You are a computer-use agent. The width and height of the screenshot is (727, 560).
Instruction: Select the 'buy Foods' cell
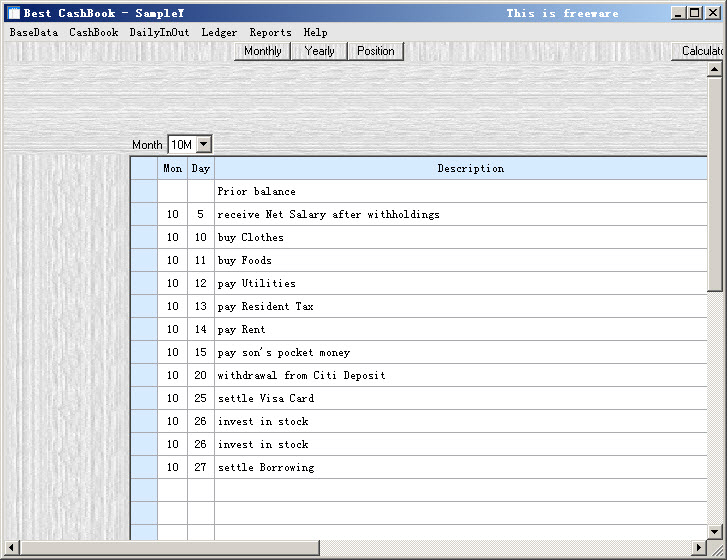461,260
